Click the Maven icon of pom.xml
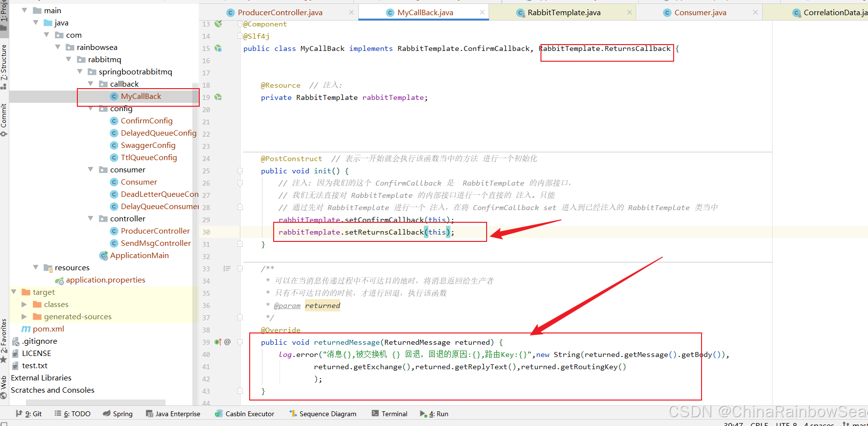The image size is (868, 426). point(26,329)
